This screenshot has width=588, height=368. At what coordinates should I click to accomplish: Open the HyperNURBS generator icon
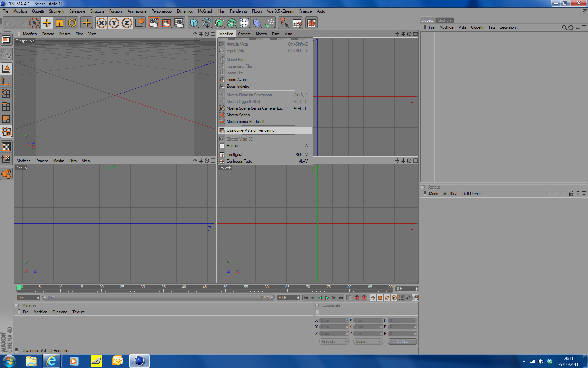219,23
